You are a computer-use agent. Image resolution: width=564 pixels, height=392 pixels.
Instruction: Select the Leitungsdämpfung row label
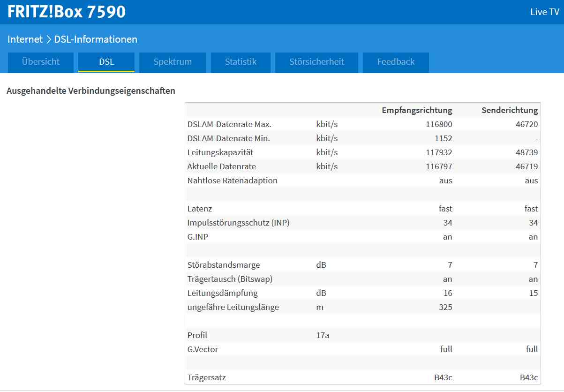point(223,293)
